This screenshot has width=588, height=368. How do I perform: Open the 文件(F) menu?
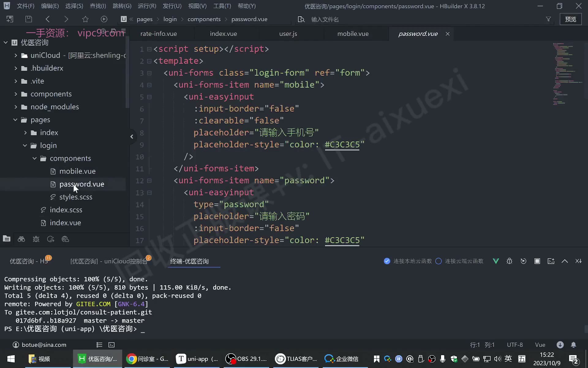(x=25, y=6)
